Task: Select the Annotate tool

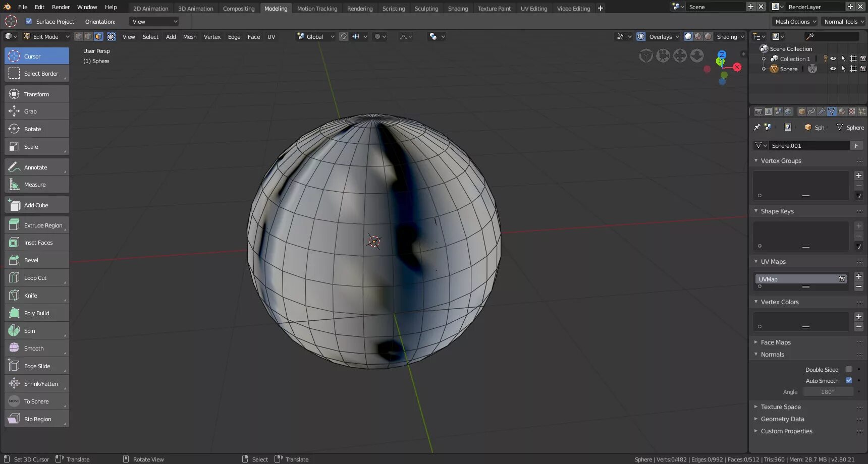Action: click(36, 167)
